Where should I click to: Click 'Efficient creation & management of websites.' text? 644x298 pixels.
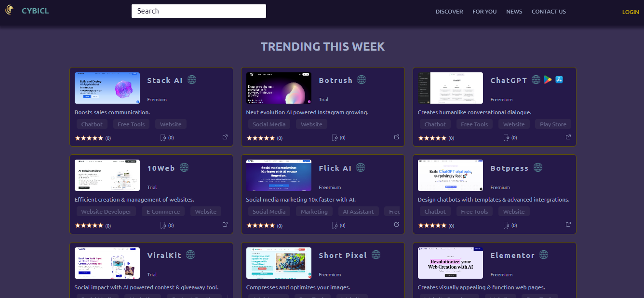134,200
